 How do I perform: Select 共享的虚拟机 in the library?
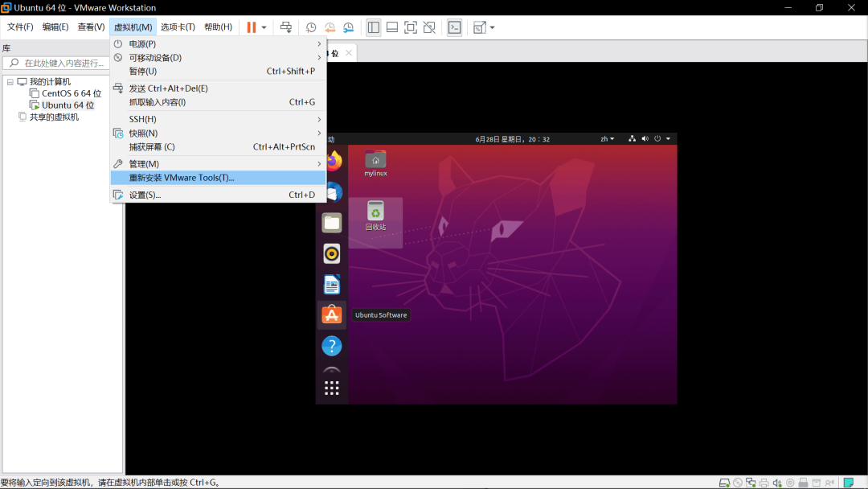[x=55, y=117]
